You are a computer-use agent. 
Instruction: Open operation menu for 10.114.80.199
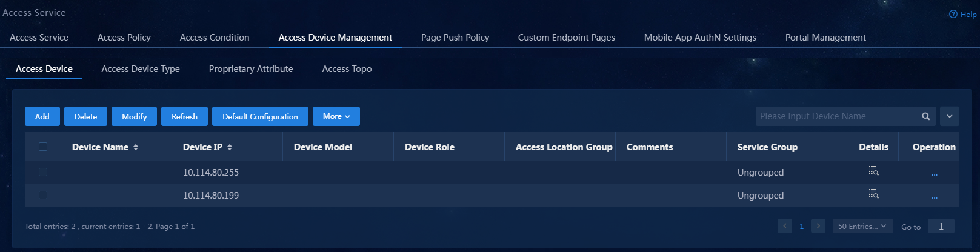(934, 197)
